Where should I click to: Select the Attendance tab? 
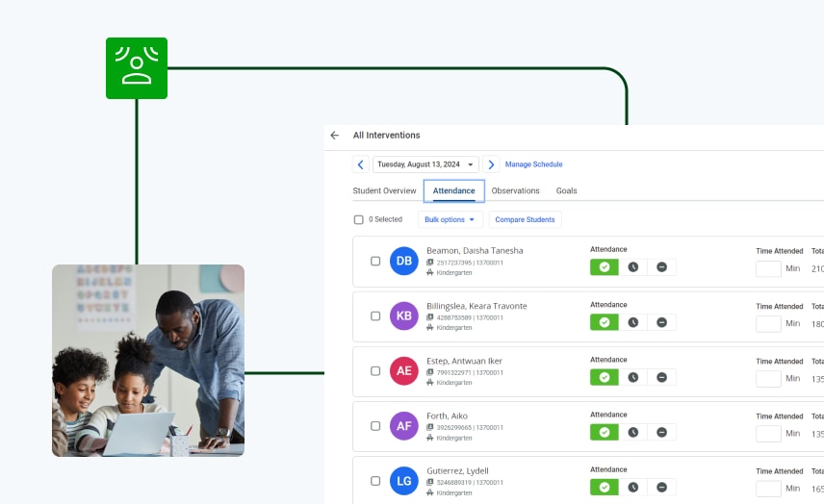pos(454,191)
